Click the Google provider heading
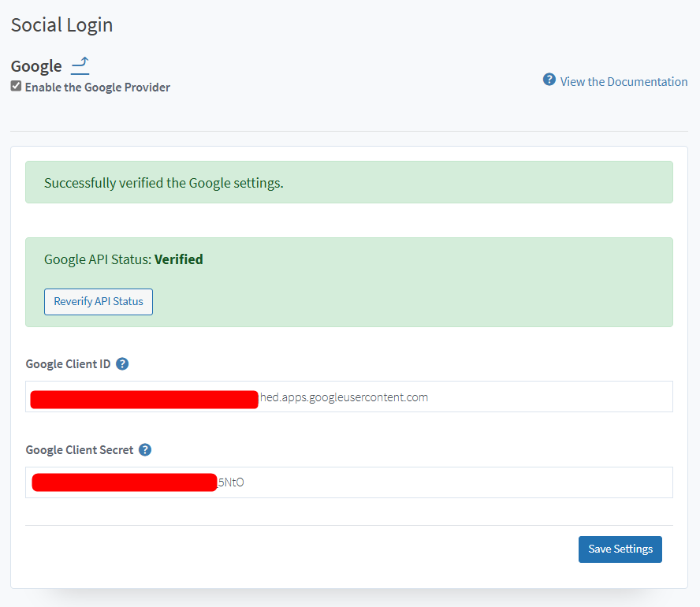The height and width of the screenshot is (607, 700). coord(36,66)
